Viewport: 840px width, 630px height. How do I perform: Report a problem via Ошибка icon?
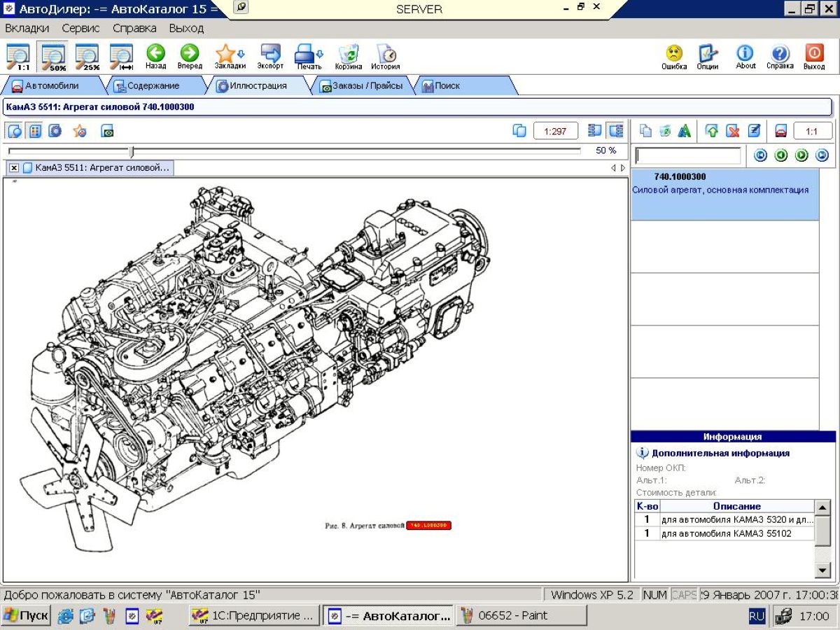tap(674, 54)
